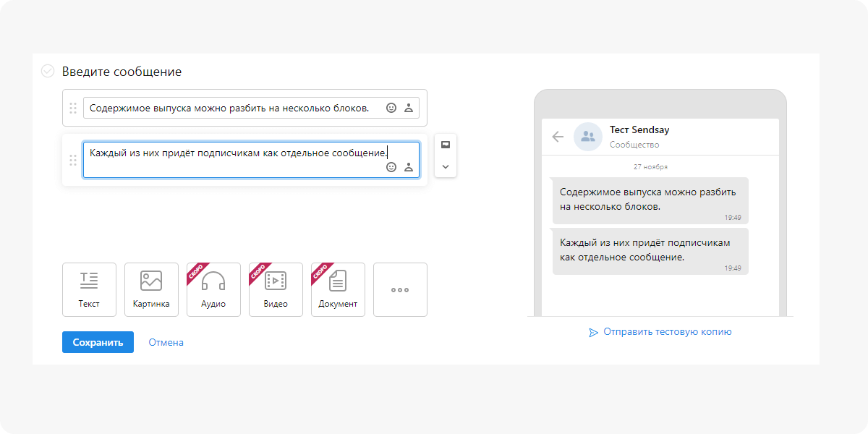Click the Тест Sendsay community avatar
868x434 pixels.
[x=588, y=136]
